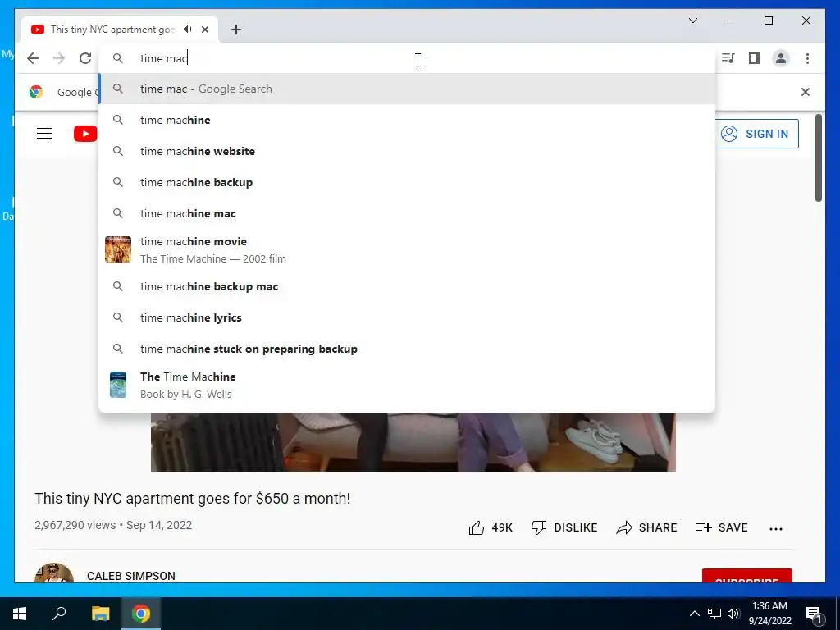Click the SHARE arrow button
The height and width of the screenshot is (630, 840).
click(646, 527)
